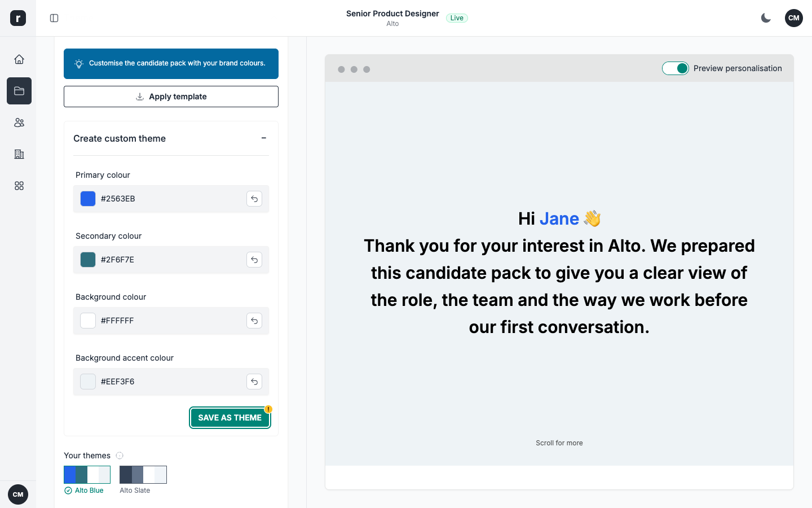Collapse the Create custom theme section
Viewport: 812px width, 508px height.
(x=263, y=138)
